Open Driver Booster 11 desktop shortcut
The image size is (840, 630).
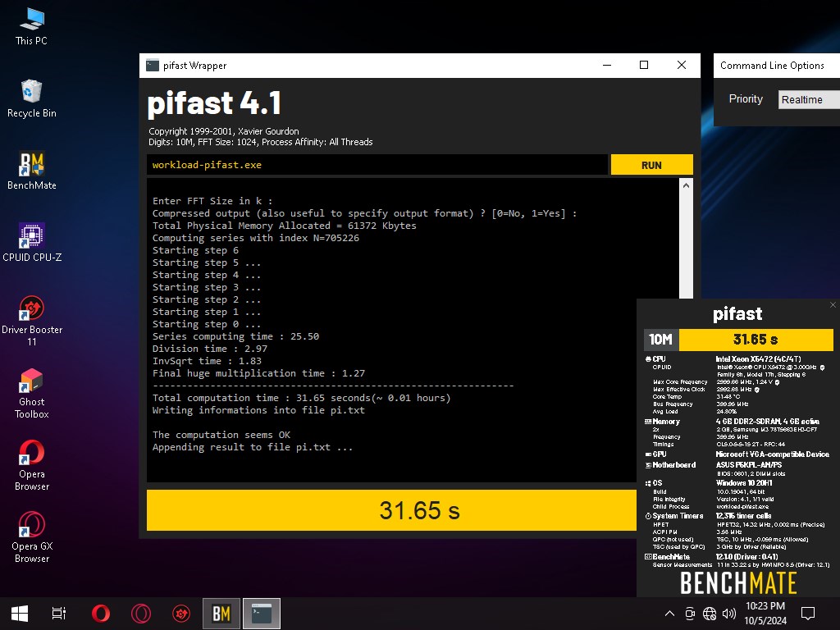32,321
